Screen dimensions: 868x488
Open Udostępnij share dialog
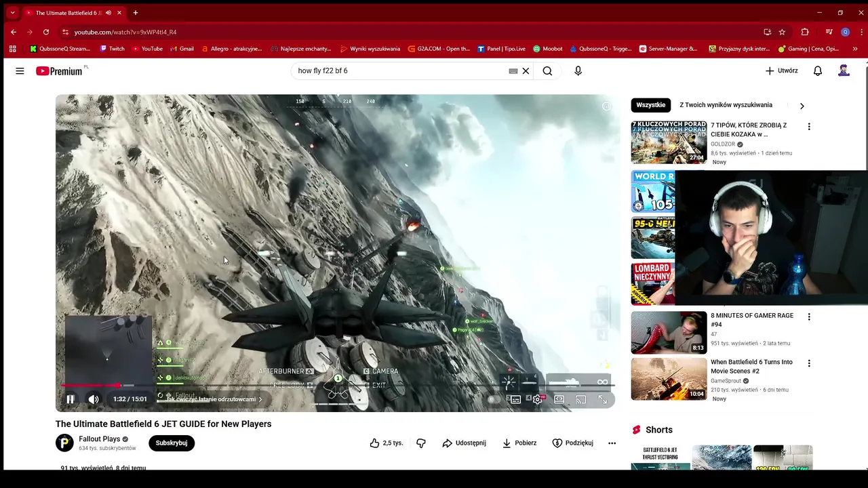click(464, 443)
